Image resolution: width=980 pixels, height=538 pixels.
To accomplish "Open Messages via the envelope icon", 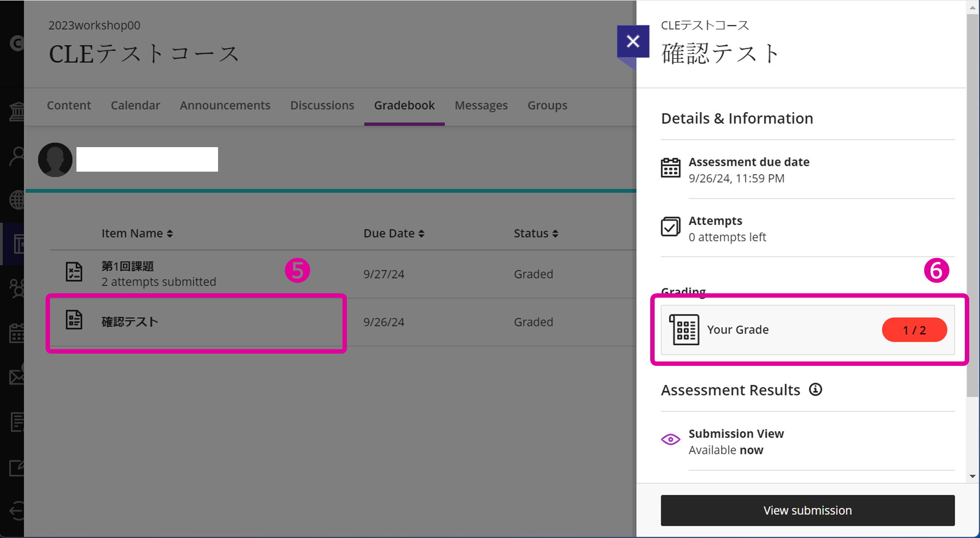I will (18, 376).
